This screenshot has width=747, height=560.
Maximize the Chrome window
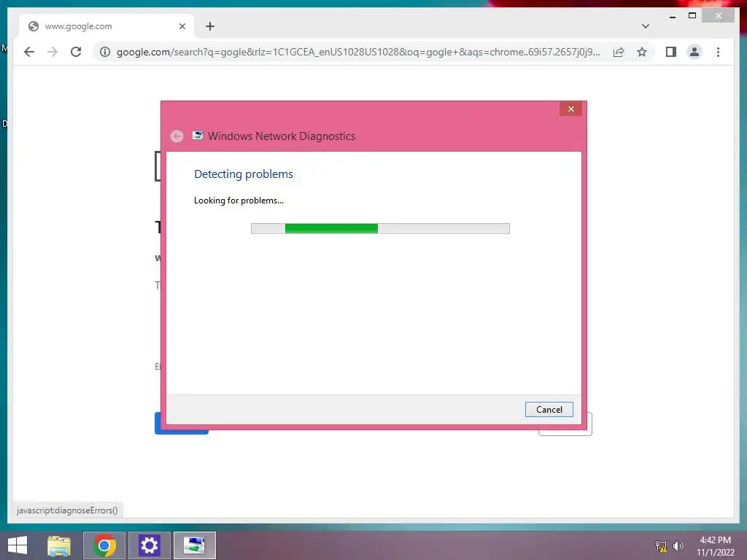[x=692, y=16]
